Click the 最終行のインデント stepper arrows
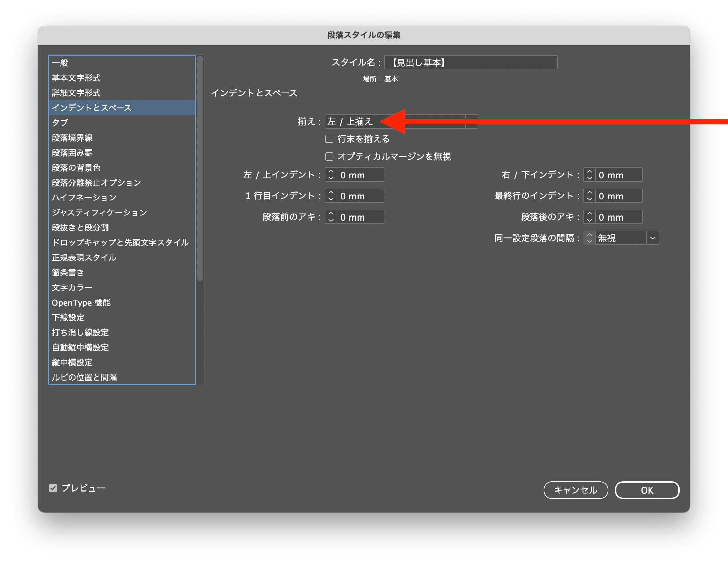The image size is (728, 563). 589,196
